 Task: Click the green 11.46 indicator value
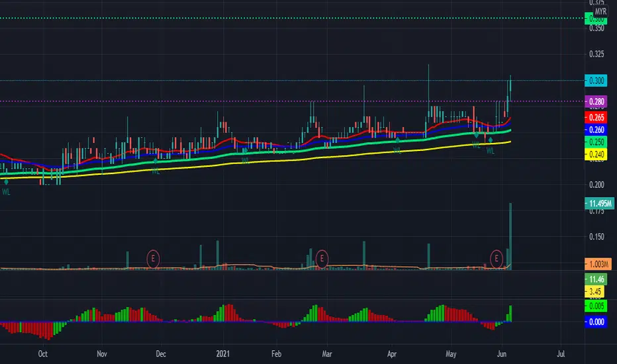(x=596, y=279)
